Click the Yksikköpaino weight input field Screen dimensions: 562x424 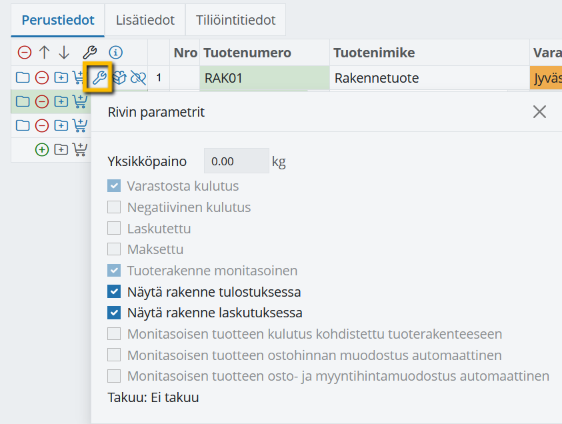point(236,161)
